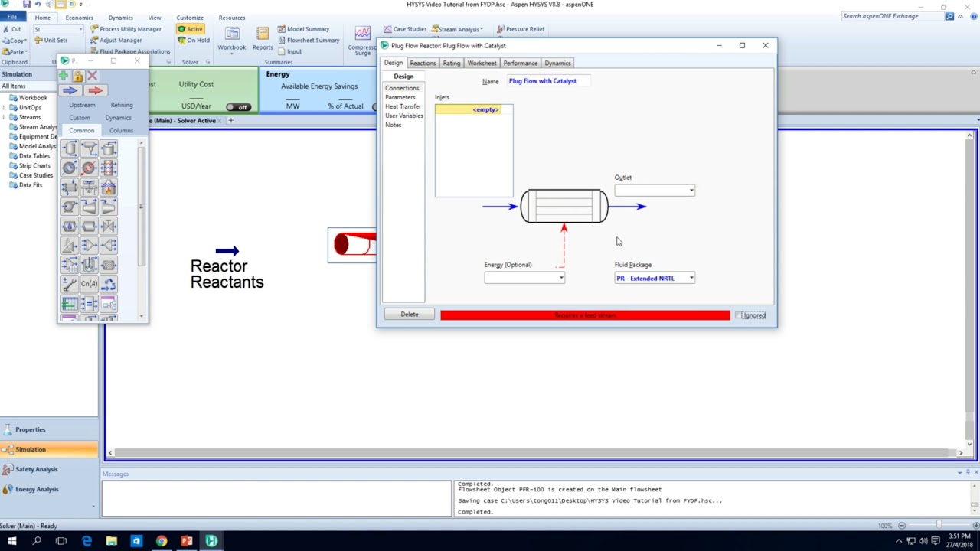This screenshot has height=551, width=980.
Task: Open Properties environment
Action: pyautogui.click(x=31, y=429)
